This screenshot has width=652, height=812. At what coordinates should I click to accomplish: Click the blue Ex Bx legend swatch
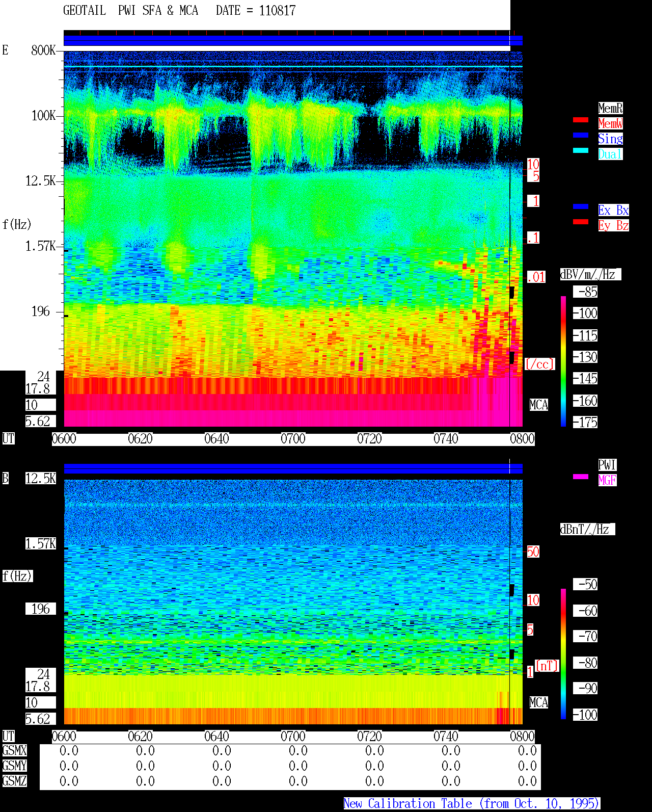point(581,206)
